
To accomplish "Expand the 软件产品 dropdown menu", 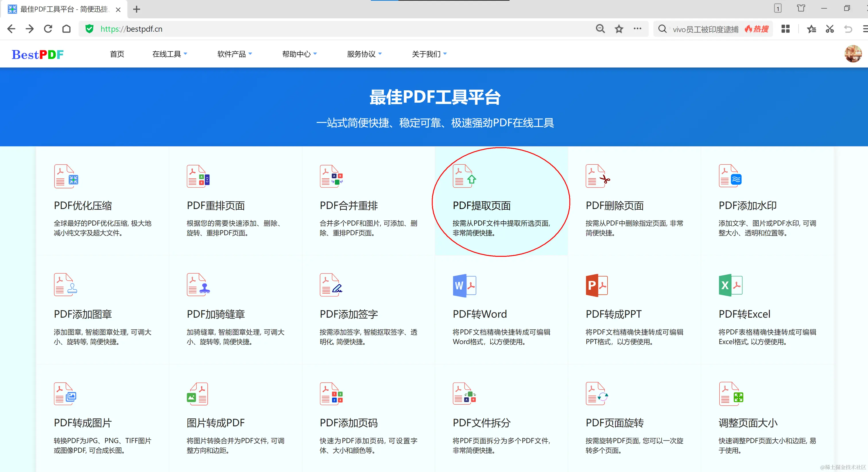I will tap(235, 54).
